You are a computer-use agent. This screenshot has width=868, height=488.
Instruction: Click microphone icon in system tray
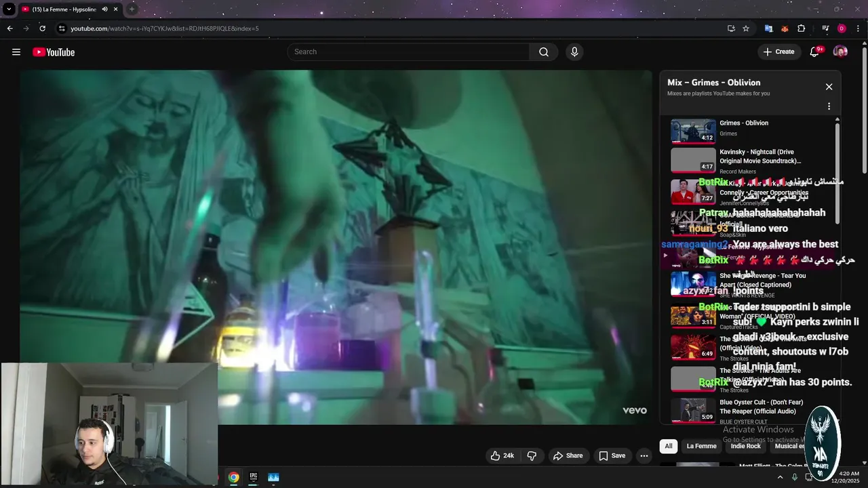[x=794, y=477]
